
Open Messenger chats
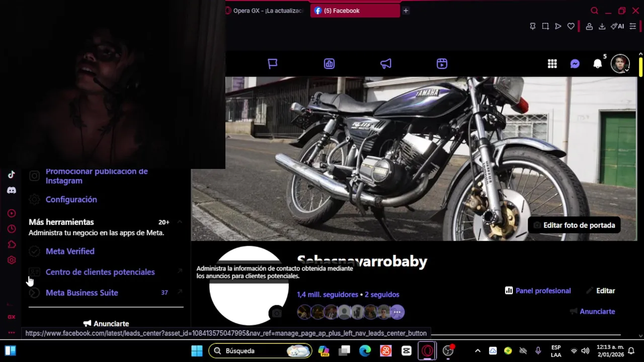575,64
